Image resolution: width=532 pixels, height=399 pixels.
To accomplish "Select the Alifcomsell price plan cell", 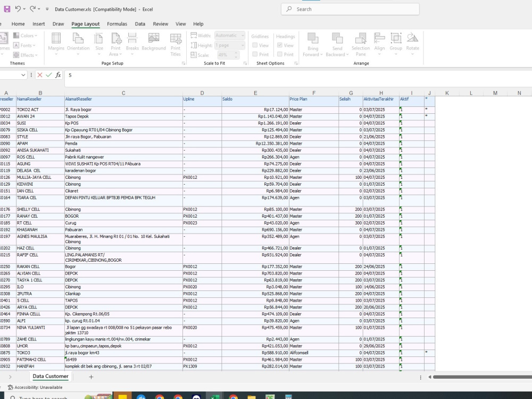I will (313, 353).
